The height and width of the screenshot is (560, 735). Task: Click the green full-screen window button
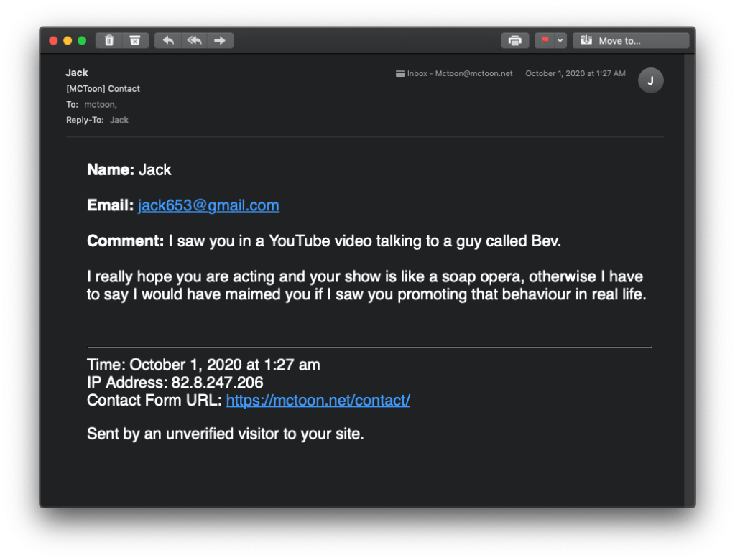coord(82,41)
